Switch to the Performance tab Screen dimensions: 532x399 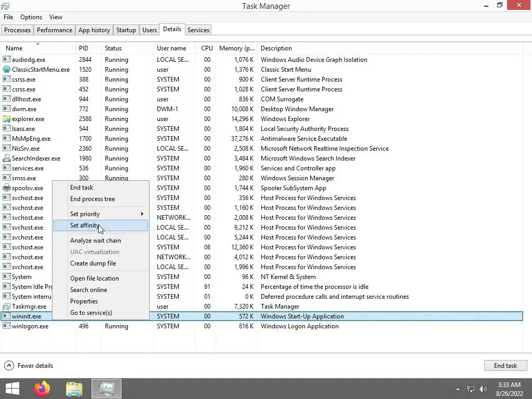pyautogui.click(x=54, y=30)
